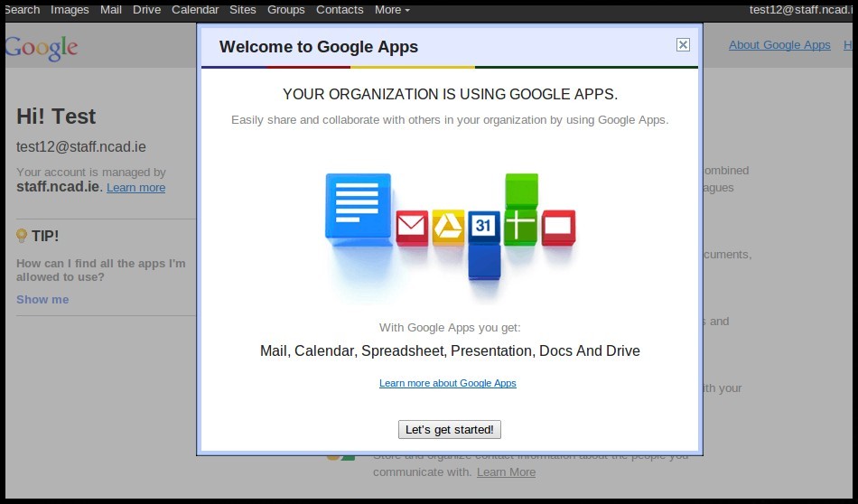Open Sites in the top navigation bar
Viewport: 858px width, 504px height.
[242, 10]
